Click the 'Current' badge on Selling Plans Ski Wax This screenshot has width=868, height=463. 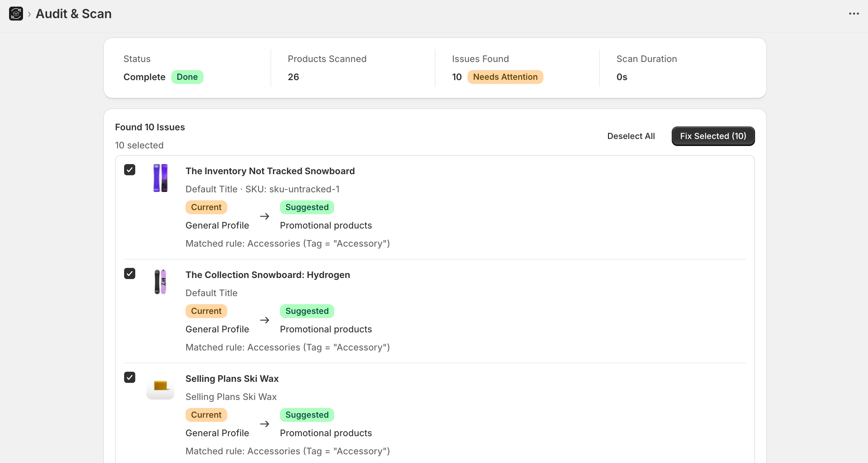(206, 415)
